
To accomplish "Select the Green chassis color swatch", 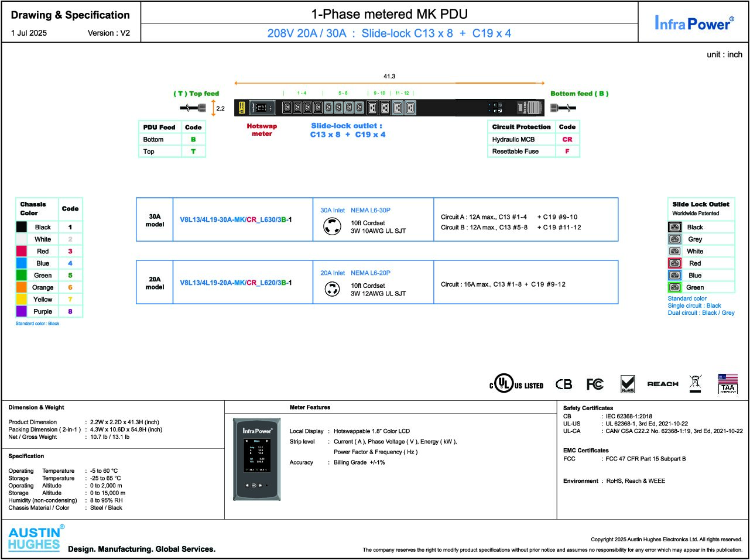I will coord(22,275).
